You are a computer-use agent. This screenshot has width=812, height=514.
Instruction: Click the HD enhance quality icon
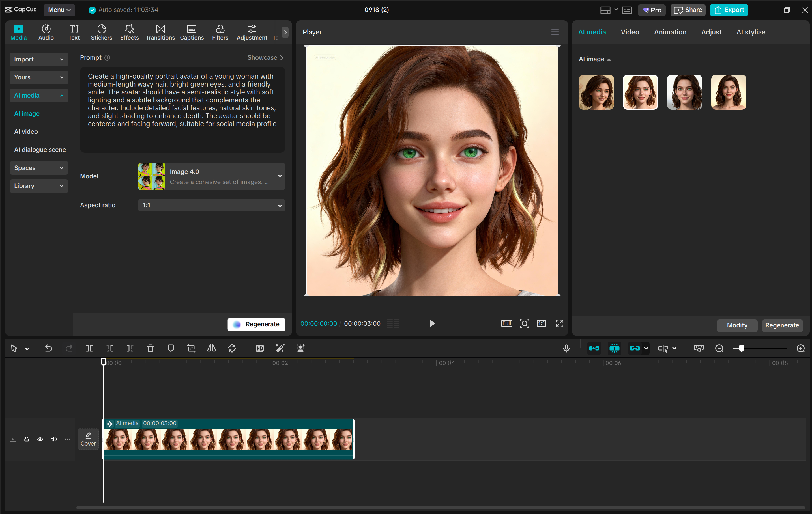click(x=260, y=349)
